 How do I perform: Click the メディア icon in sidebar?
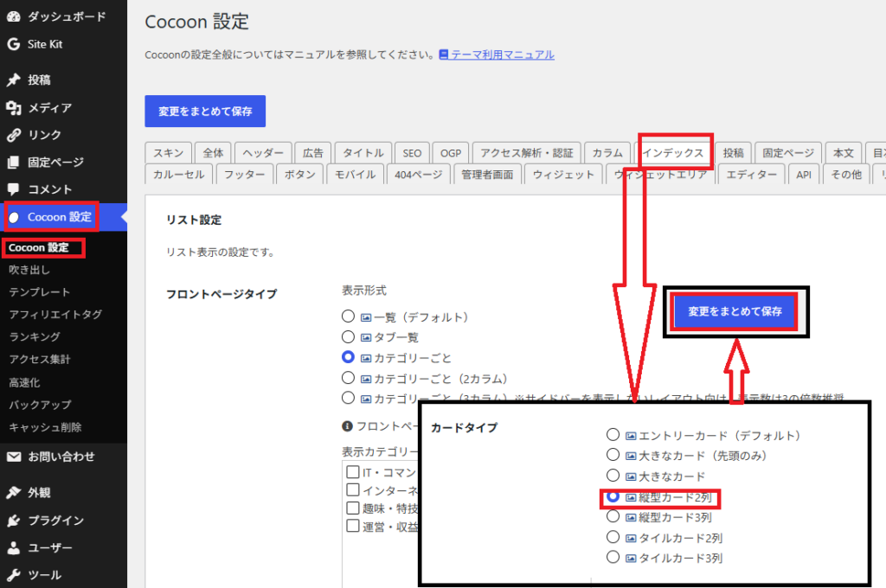[14, 107]
